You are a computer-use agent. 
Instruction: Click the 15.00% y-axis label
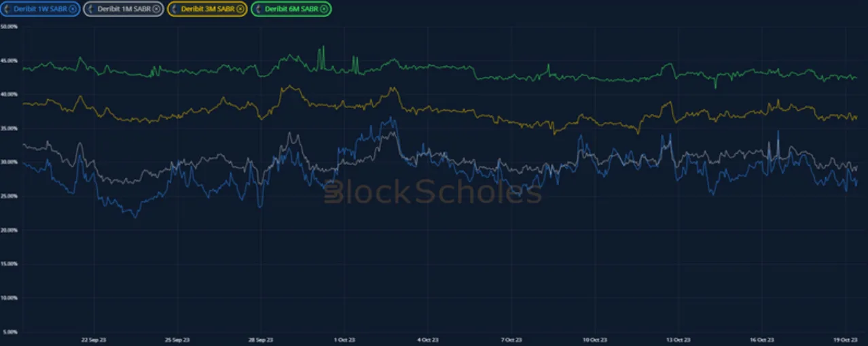pyautogui.click(x=9, y=264)
